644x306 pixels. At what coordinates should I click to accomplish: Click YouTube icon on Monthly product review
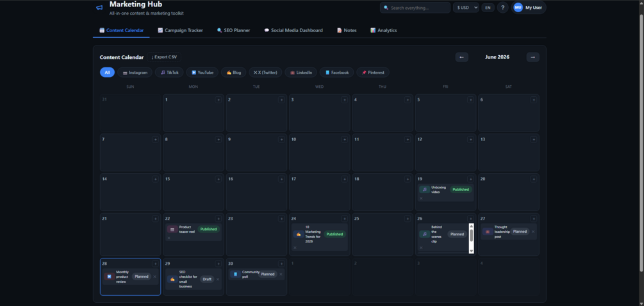(x=109, y=276)
